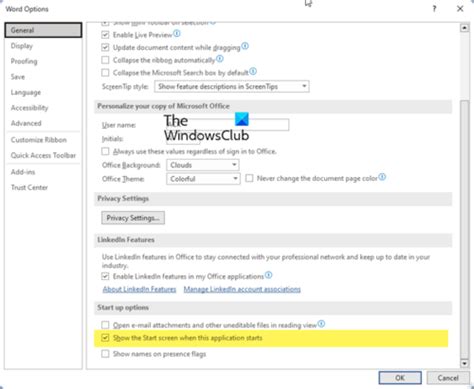Select the General category
The width and height of the screenshot is (474, 389).
tap(43, 30)
